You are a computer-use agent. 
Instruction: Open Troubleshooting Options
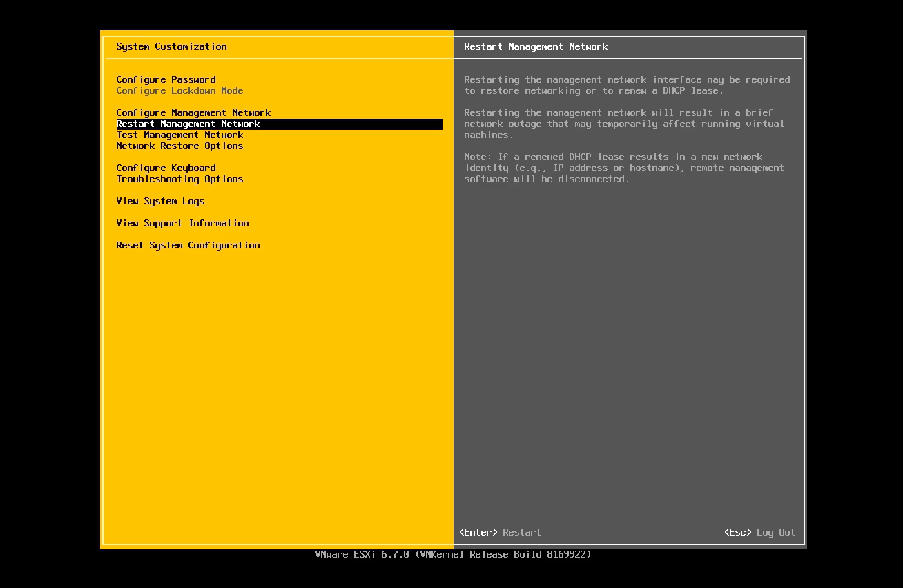pyautogui.click(x=179, y=179)
